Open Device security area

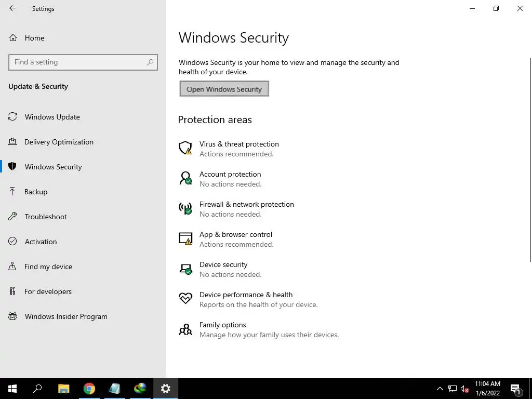click(223, 264)
